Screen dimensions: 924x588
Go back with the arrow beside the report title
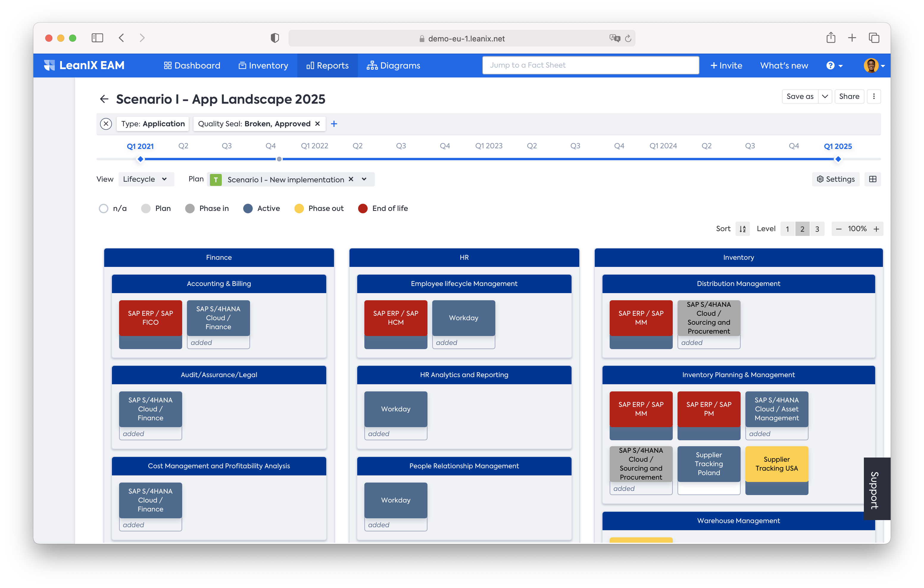104,99
